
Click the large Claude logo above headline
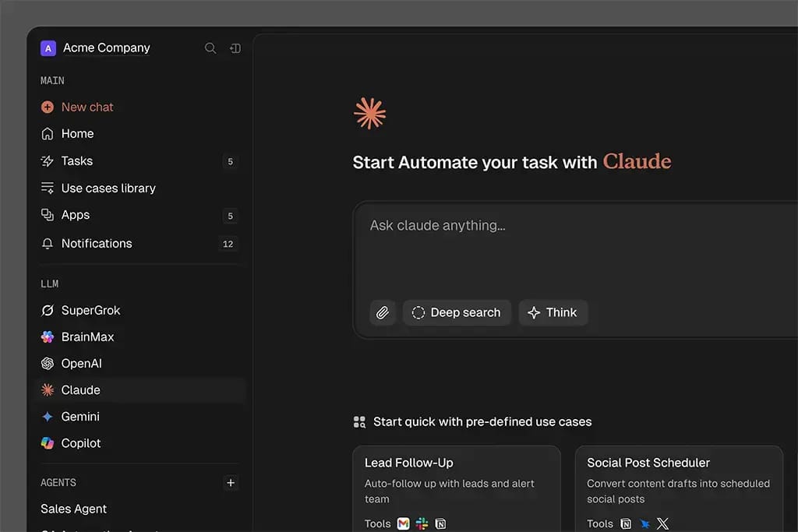coord(370,113)
